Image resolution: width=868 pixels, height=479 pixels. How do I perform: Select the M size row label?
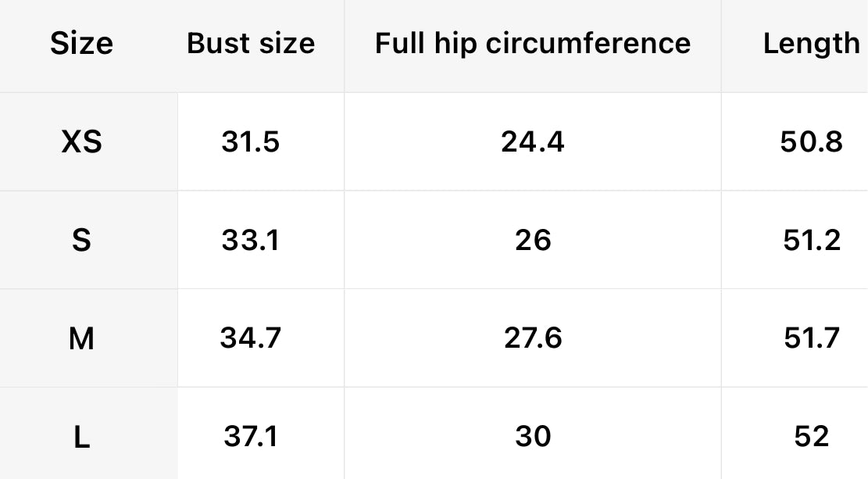click(81, 338)
